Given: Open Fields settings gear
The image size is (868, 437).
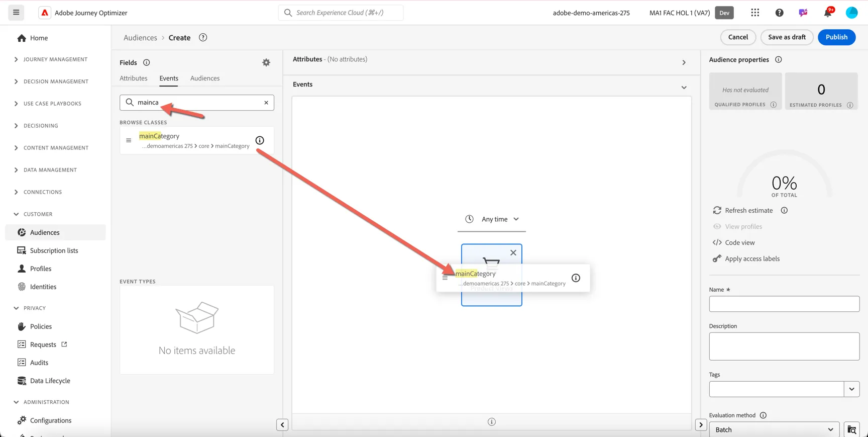Looking at the screenshot, I should pyautogui.click(x=266, y=62).
